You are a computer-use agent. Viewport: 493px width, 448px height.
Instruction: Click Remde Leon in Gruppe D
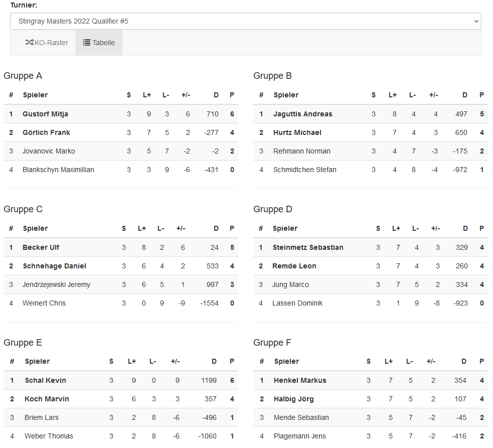tap(294, 266)
